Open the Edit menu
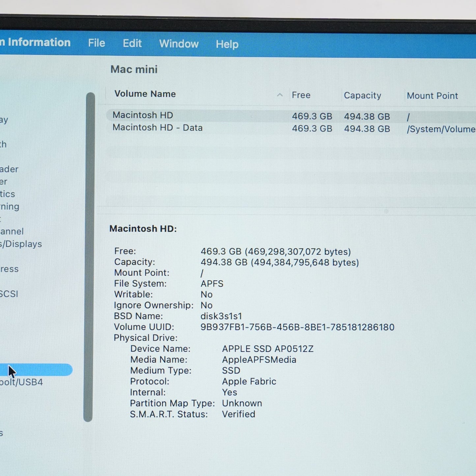This screenshot has height=476, width=476. tap(132, 43)
